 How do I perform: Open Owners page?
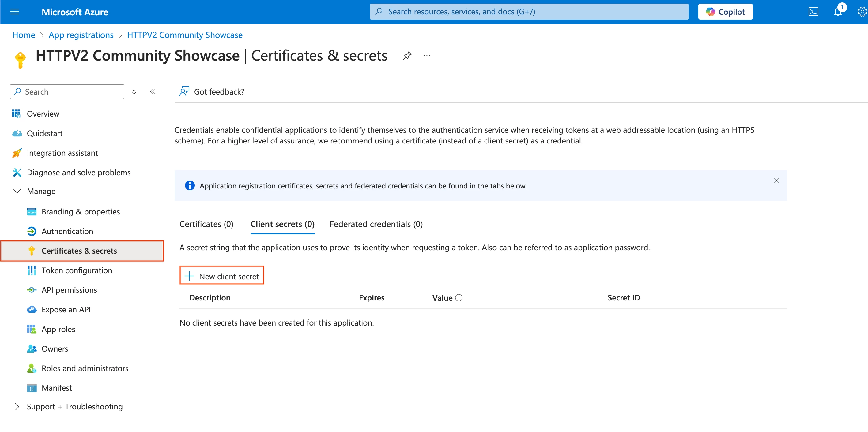click(x=55, y=348)
